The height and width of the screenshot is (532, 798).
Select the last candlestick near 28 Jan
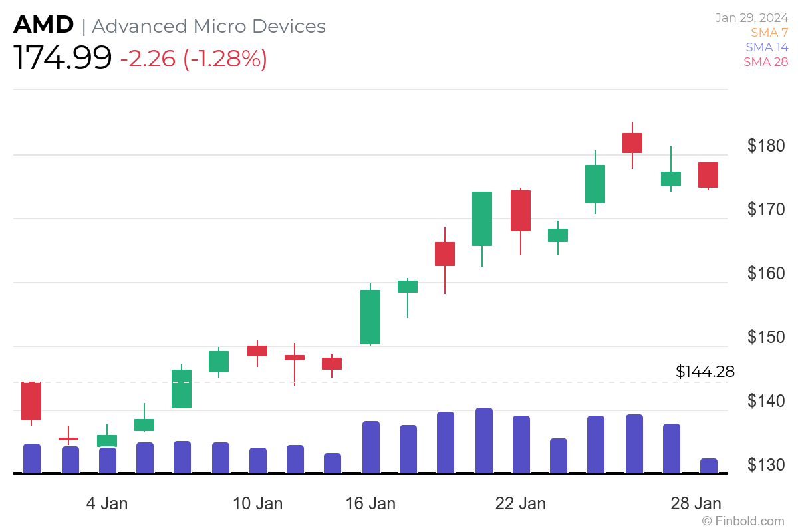(708, 174)
